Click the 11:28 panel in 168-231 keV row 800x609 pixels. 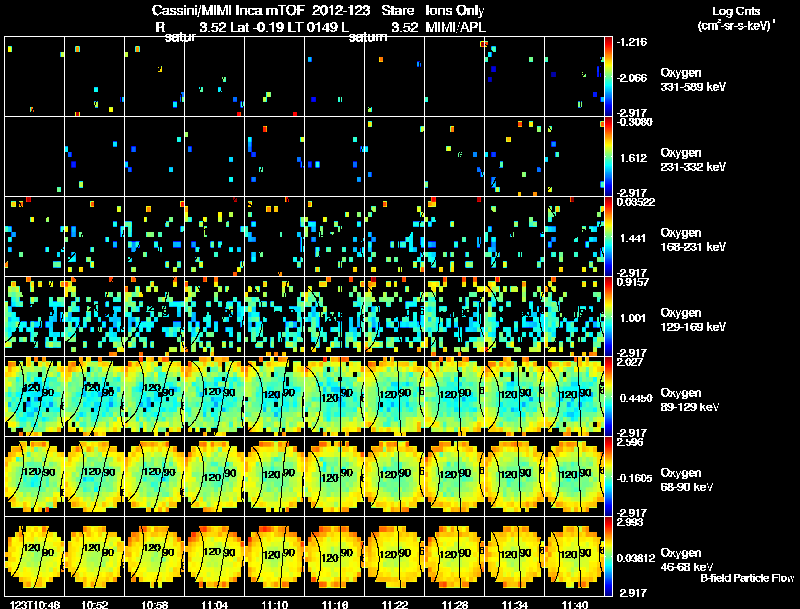pyautogui.click(x=455, y=236)
